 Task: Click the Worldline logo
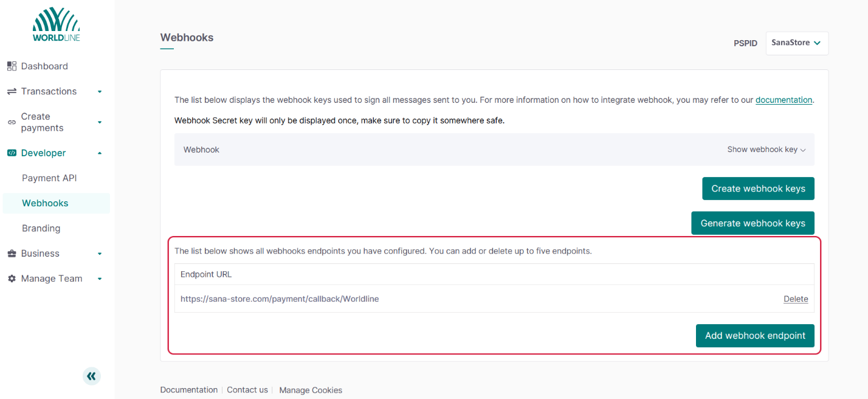pos(56,25)
